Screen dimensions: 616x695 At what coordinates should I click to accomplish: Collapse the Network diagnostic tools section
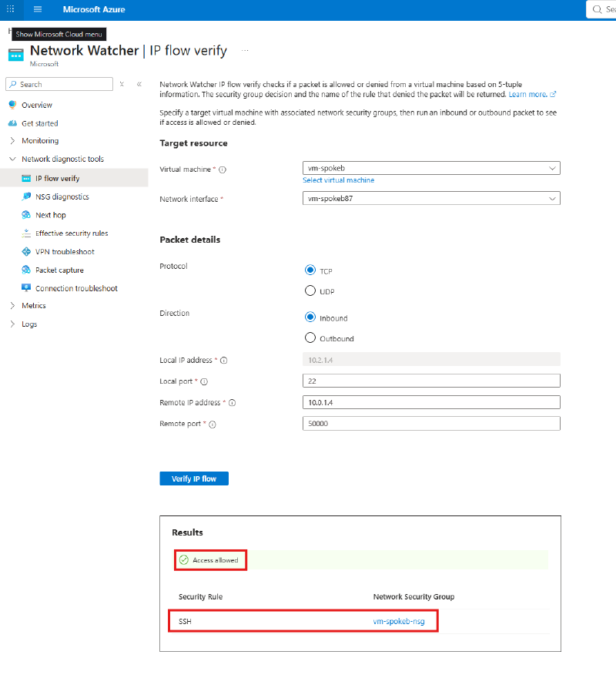[12, 159]
